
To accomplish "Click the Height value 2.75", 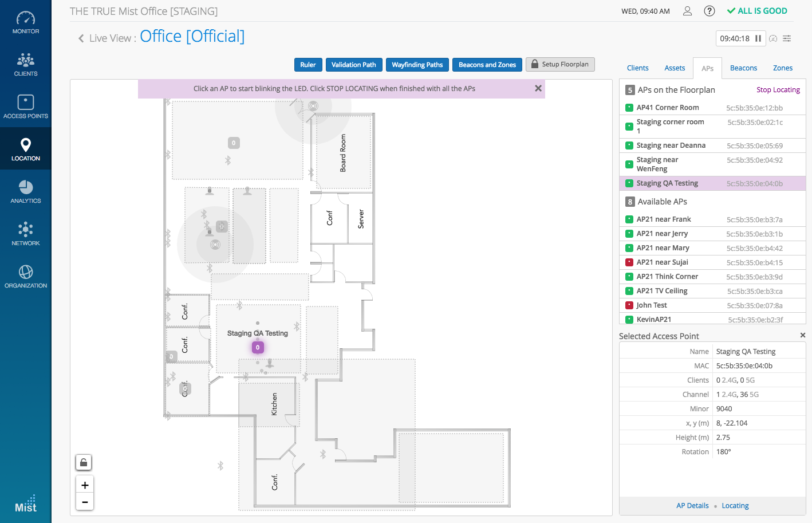I will pyautogui.click(x=723, y=438).
